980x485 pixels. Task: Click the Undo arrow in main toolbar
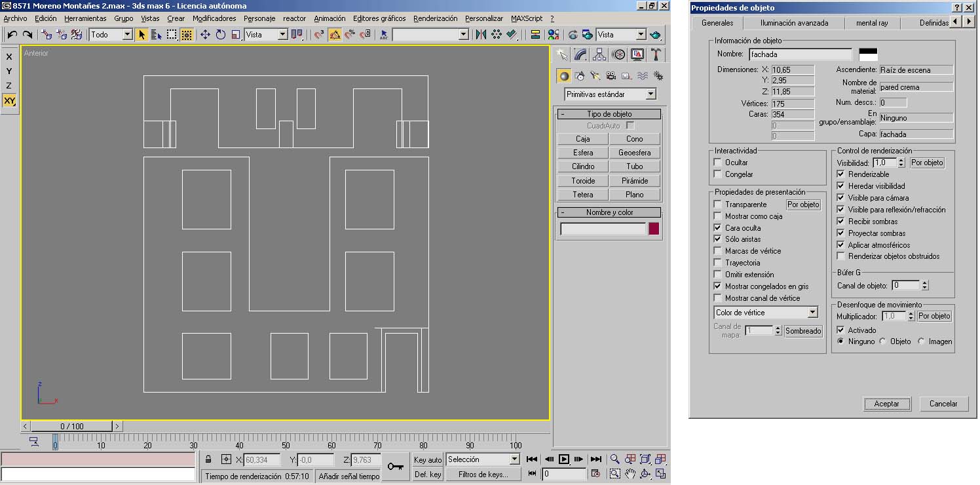[x=12, y=35]
